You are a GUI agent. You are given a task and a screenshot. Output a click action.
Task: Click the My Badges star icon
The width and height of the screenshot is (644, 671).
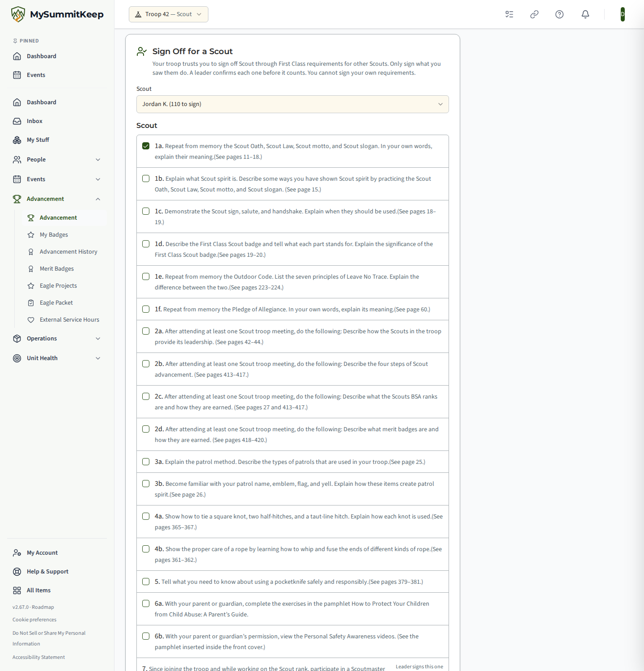pyautogui.click(x=31, y=235)
